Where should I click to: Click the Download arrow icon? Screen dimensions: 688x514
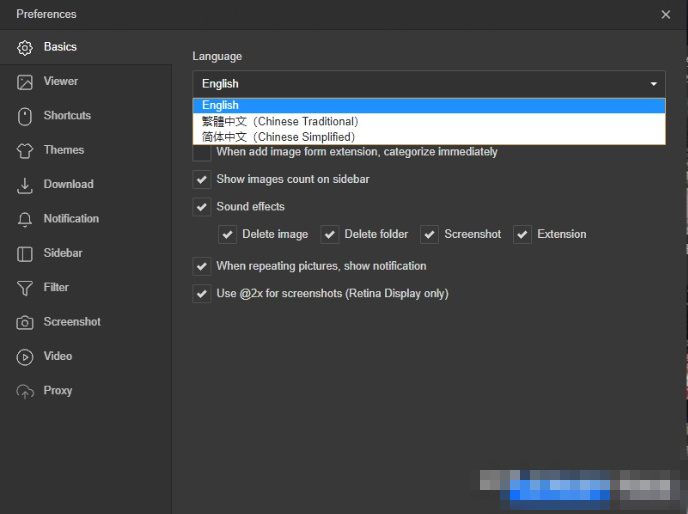(25, 185)
